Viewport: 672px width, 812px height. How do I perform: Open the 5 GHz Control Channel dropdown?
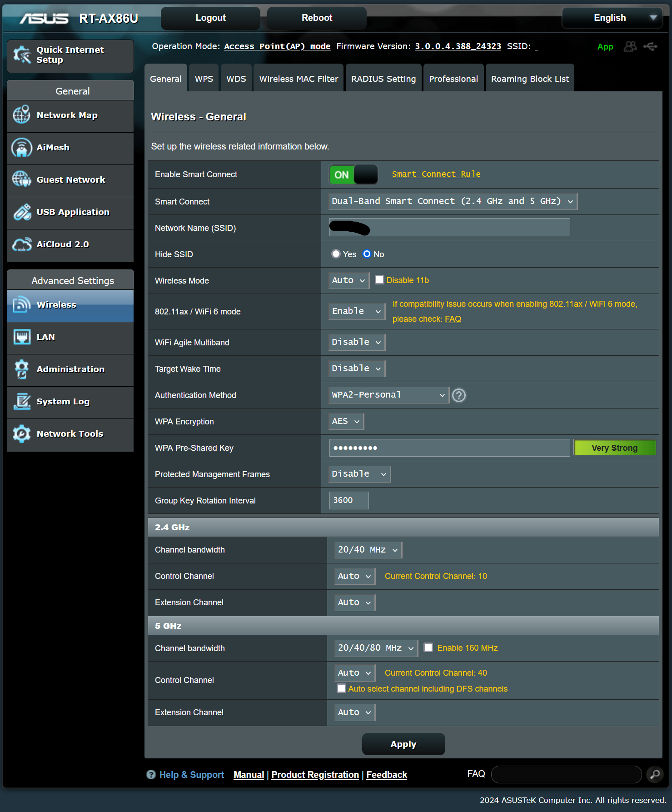pyautogui.click(x=355, y=673)
